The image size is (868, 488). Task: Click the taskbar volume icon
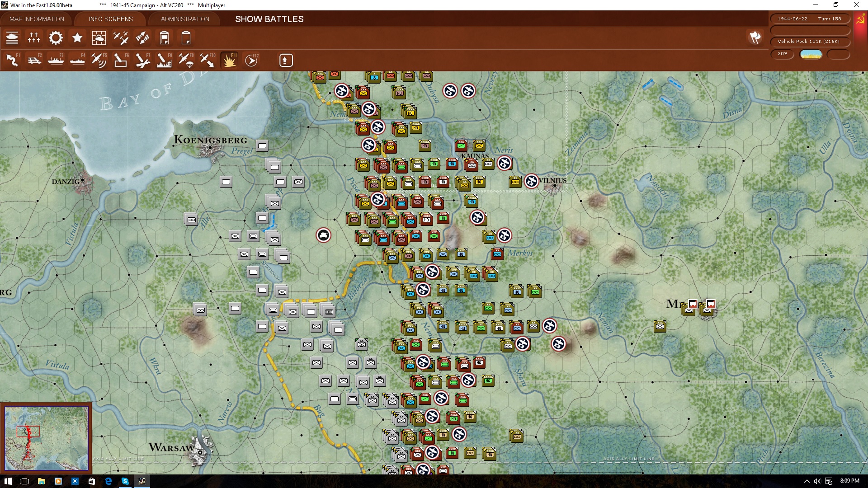[x=817, y=481]
